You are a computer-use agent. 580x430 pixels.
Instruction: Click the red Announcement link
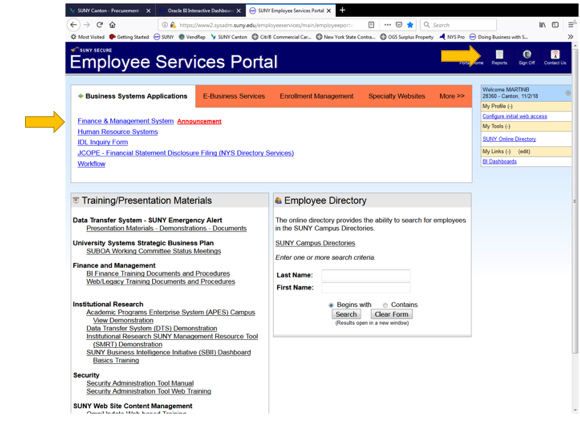tap(199, 121)
